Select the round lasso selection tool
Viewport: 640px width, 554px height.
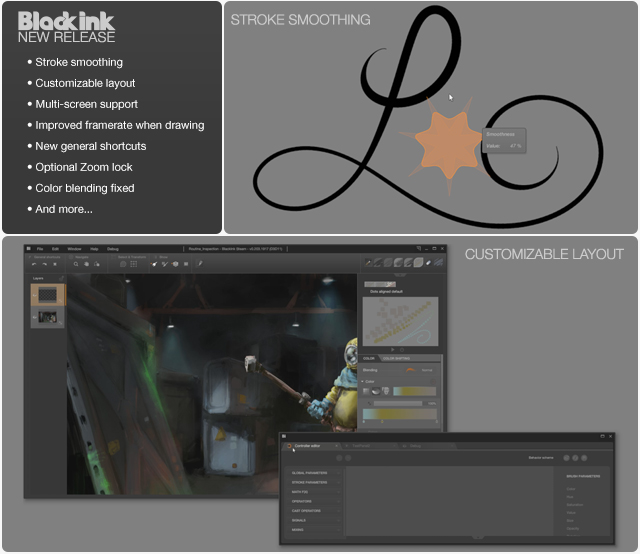click(x=123, y=264)
